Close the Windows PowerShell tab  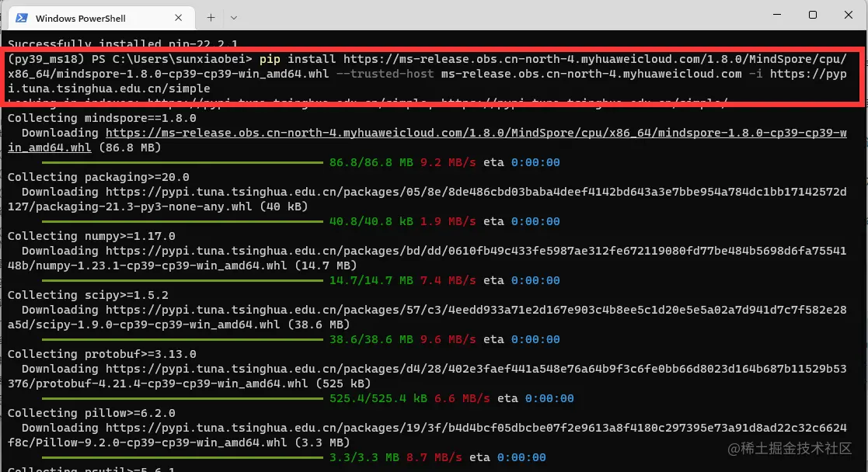(178, 18)
